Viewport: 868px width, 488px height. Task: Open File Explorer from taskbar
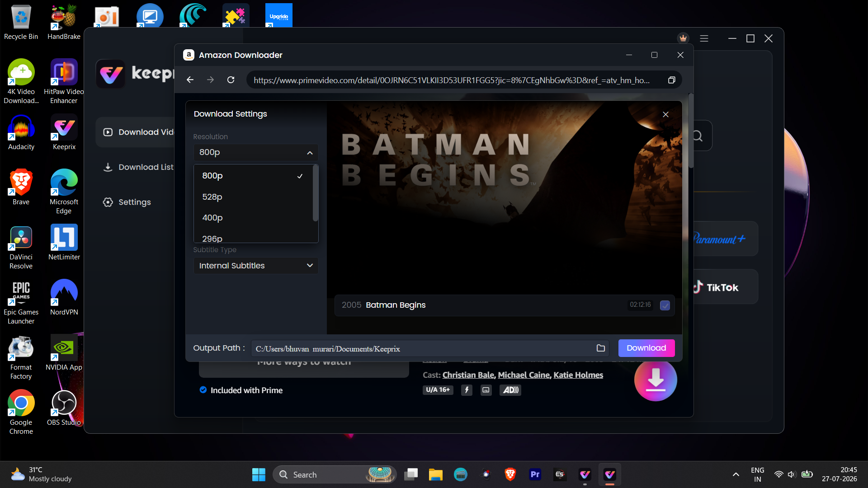[436, 474]
